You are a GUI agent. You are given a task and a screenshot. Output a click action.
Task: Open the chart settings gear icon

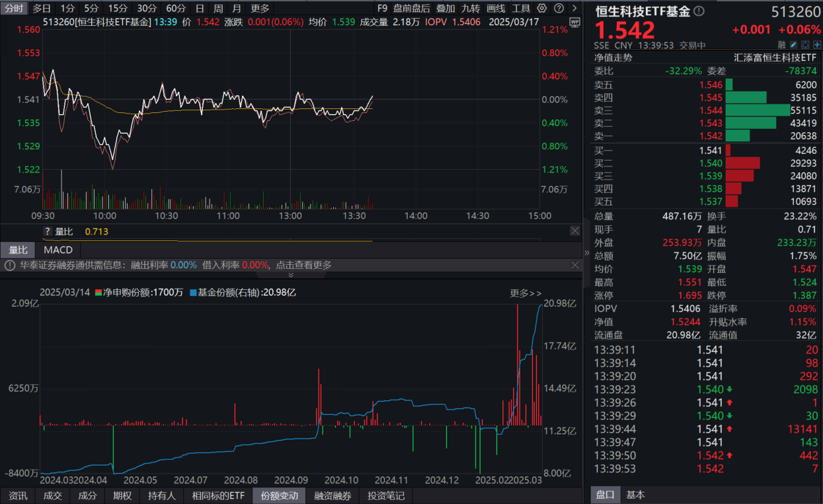pos(542,8)
